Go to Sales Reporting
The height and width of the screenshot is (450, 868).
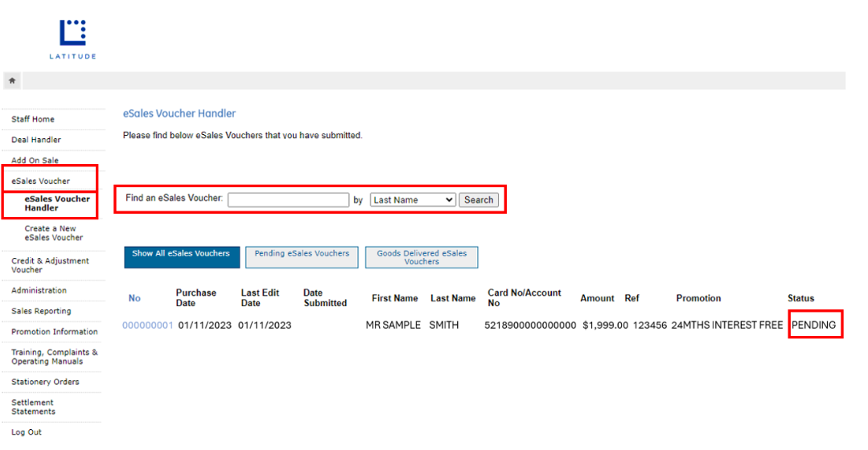click(41, 311)
